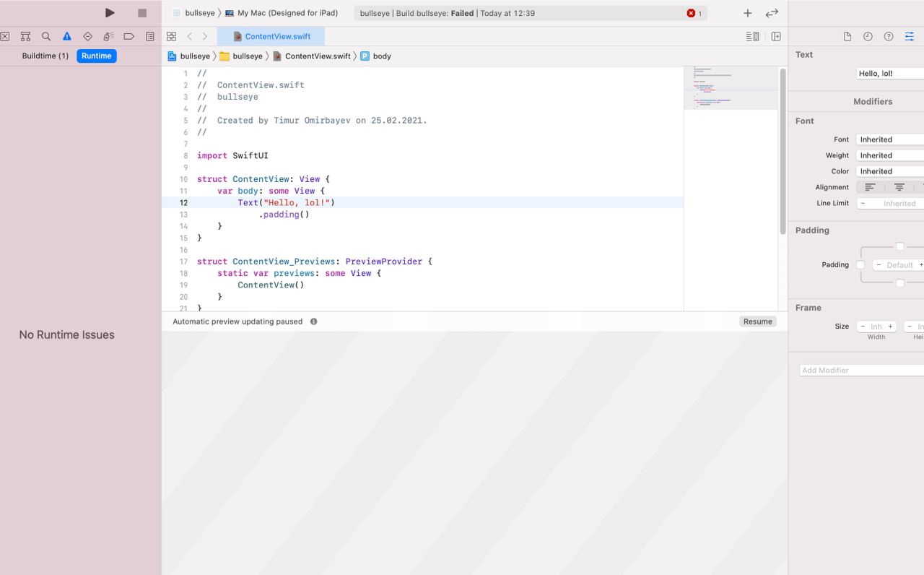924x575 pixels.
Task: Enable the top padding checkbox
Action: pyautogui.click(x=899, y=246)
